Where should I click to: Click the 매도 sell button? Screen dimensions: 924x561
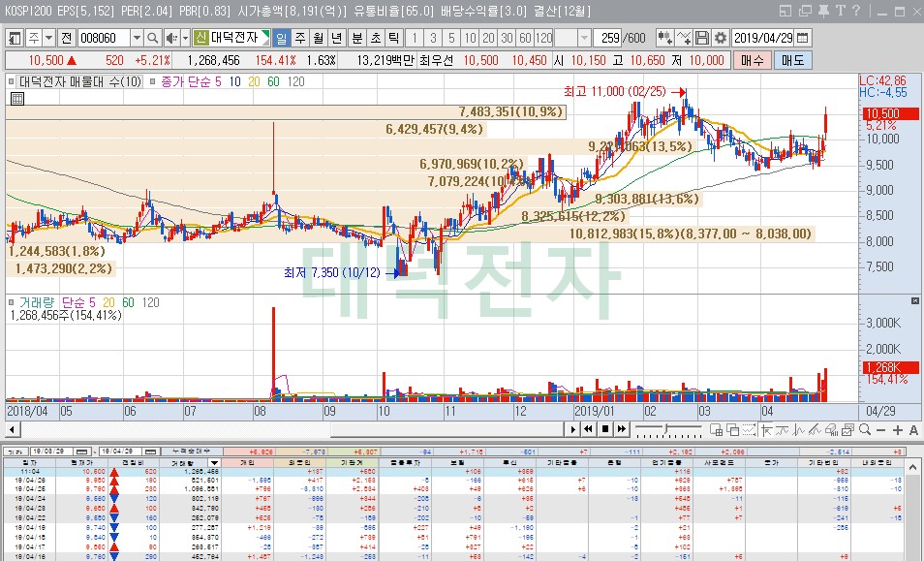click(793, 60)
